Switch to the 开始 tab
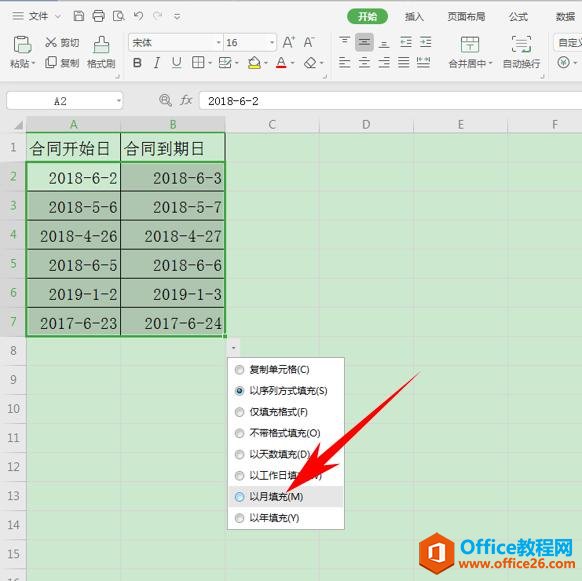Viewport: 582px width, 581px height. 367,16
